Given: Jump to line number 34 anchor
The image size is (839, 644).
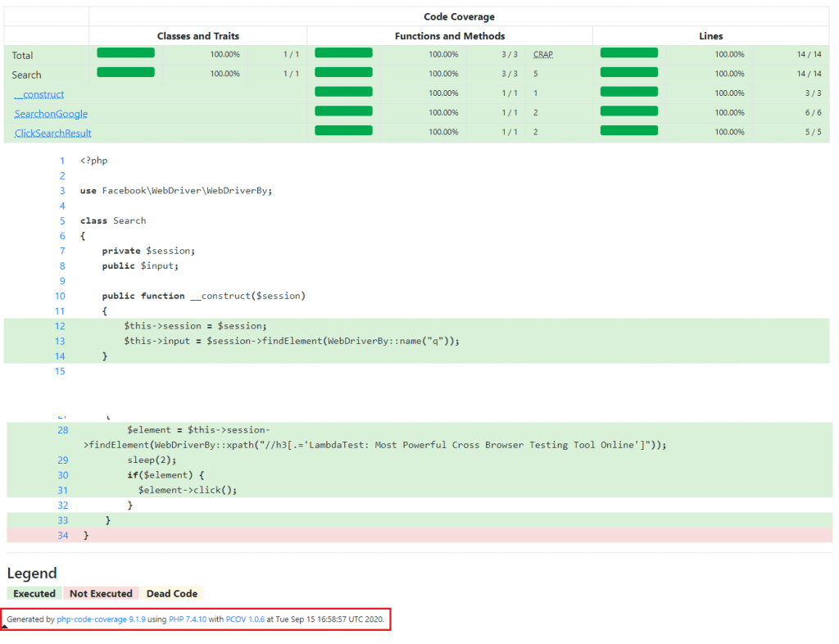Looking at the screenshot, I should point(63,535).
